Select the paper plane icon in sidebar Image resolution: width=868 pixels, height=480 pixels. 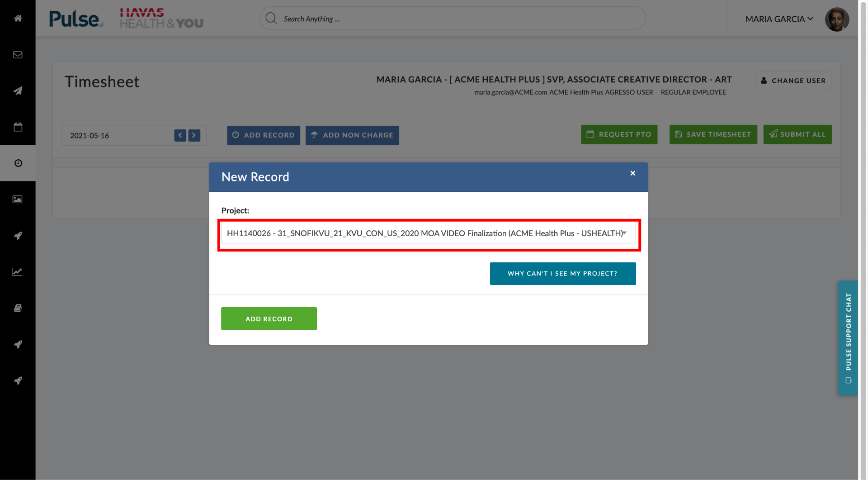[18, 91]
